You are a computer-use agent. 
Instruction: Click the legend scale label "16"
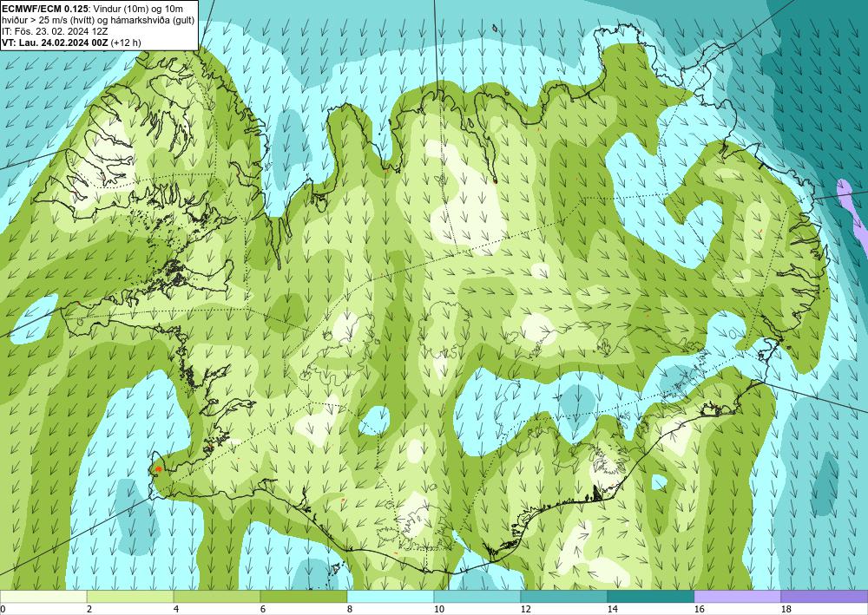coord(699,610)
